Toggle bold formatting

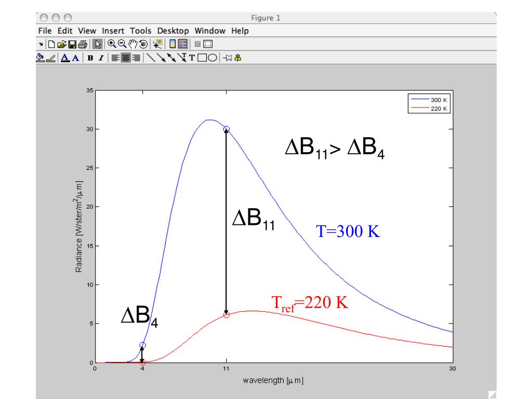(x=90, y=58)
